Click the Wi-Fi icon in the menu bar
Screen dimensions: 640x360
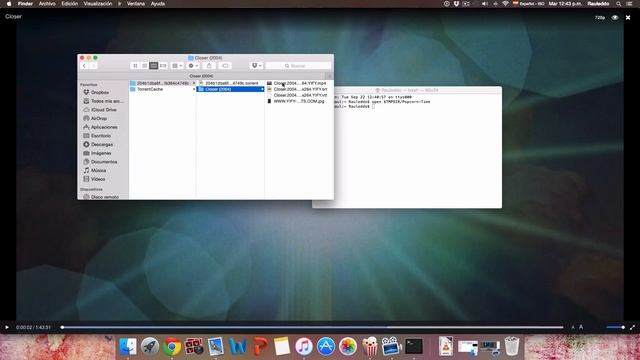click(x=505, y=4)
